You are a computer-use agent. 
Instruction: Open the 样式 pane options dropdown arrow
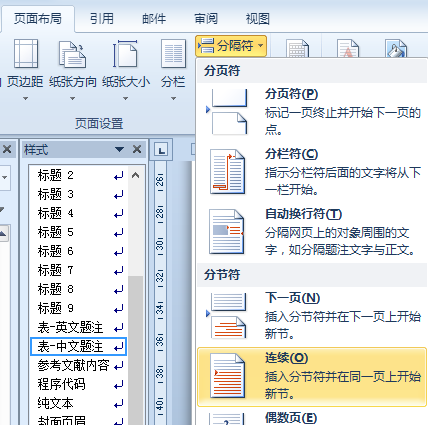pos(119,149)
